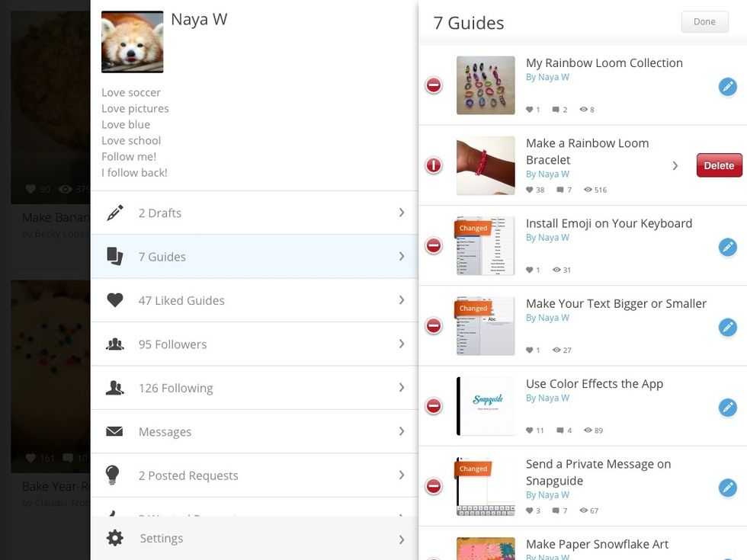The image size is (747, 560).
Task: Click the Messages envelope icon
Action: [115, 432]
